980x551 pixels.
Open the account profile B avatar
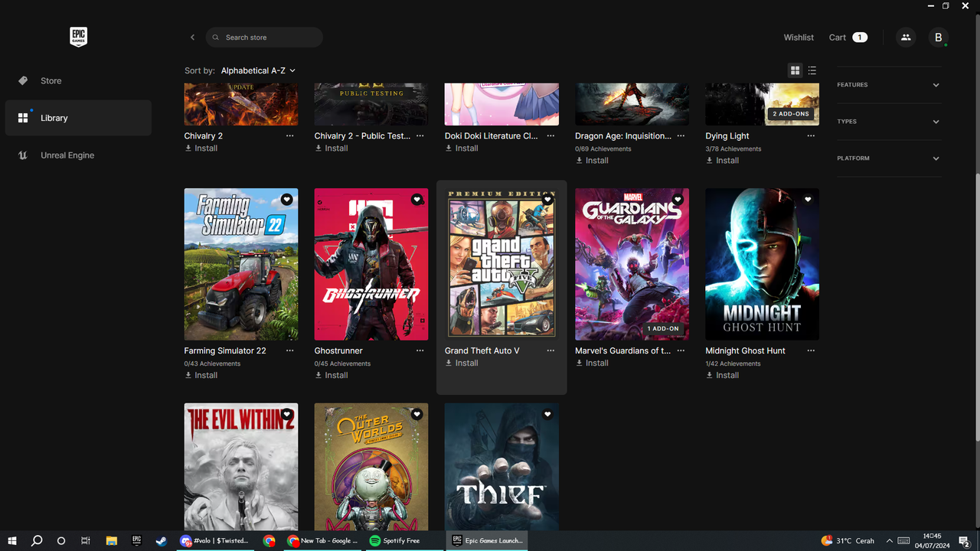click(939, 37)
